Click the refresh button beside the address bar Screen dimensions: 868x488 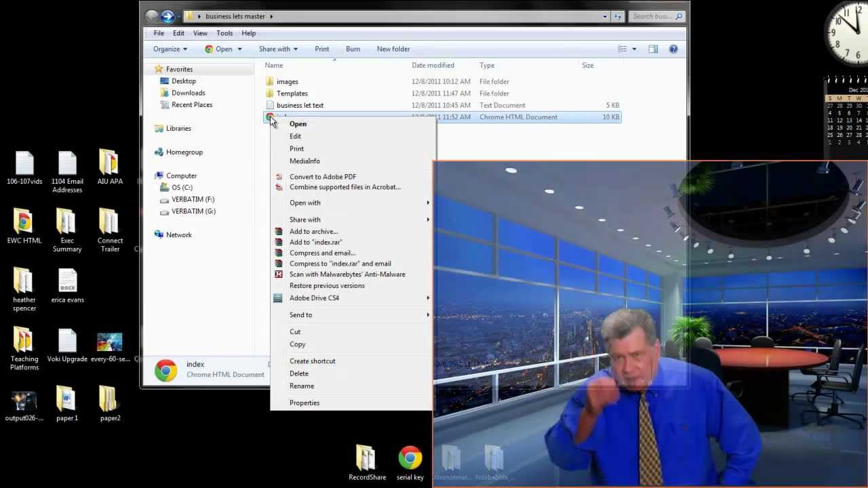point(617,16)
